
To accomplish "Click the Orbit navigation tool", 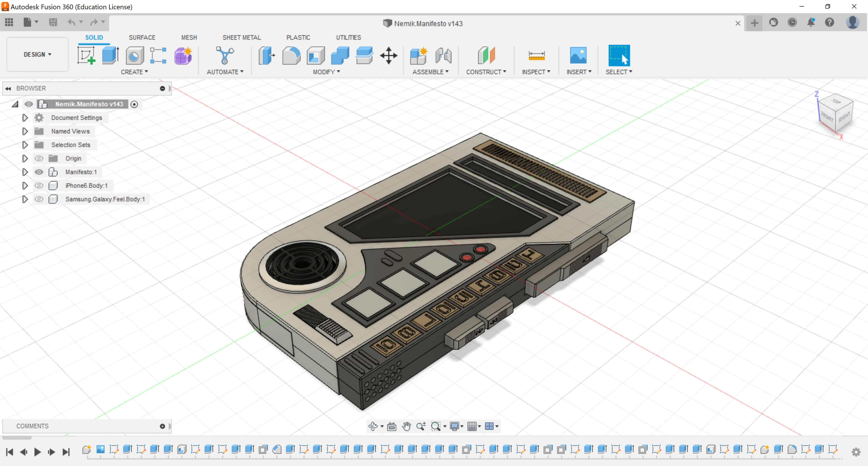I will click(373, 426).
